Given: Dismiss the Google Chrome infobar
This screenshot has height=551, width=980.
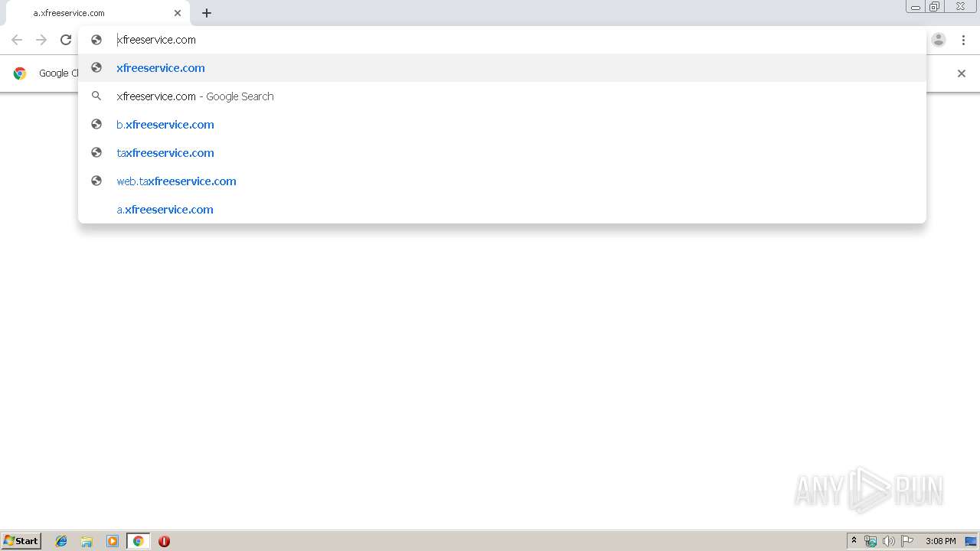Looking at the screenshot, I should (x=962, y=73).
